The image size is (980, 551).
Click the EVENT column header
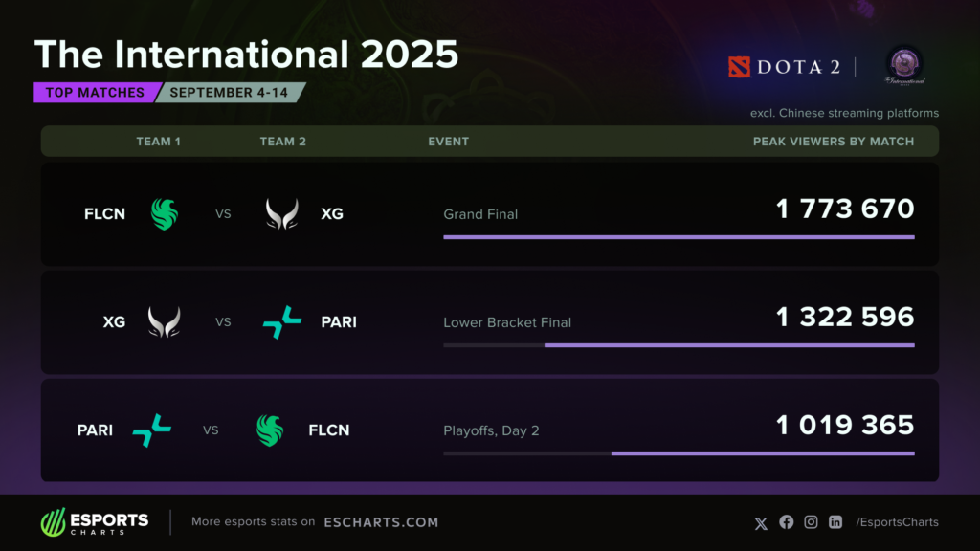pyautogui.click(x=448, y=142)
